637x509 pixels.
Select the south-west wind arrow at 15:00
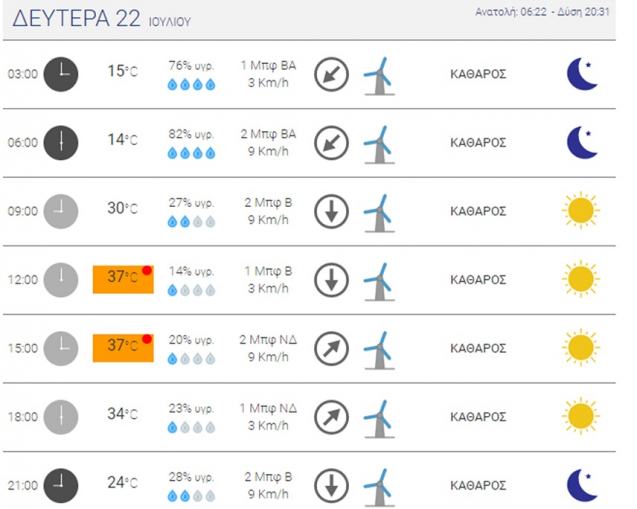tap(332, 349)
